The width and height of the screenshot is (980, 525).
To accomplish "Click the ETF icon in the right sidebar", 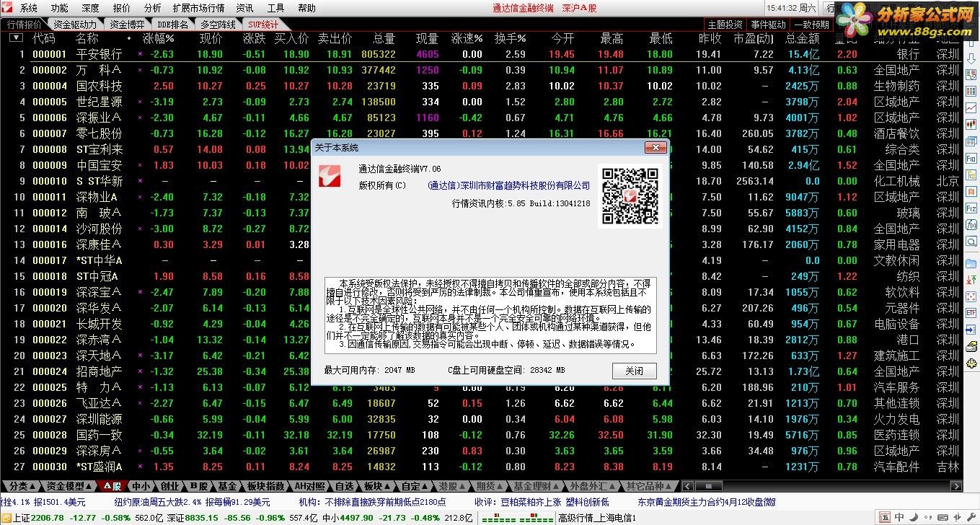I will (x=971, y=313).
